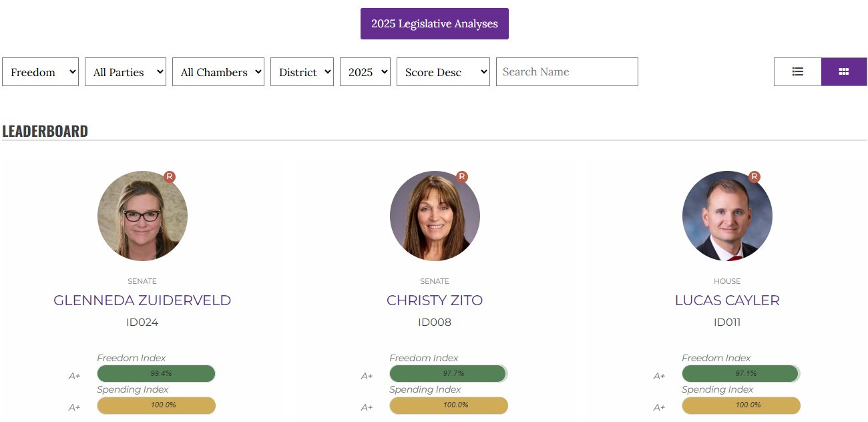
Task: Click Spending Index label under Zito
Action: 425,389
